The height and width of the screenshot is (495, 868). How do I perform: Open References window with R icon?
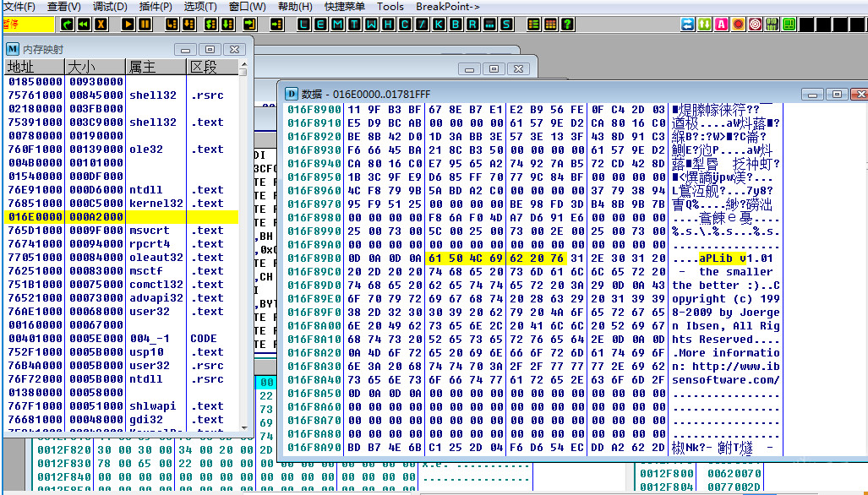(x=472, y=24)
